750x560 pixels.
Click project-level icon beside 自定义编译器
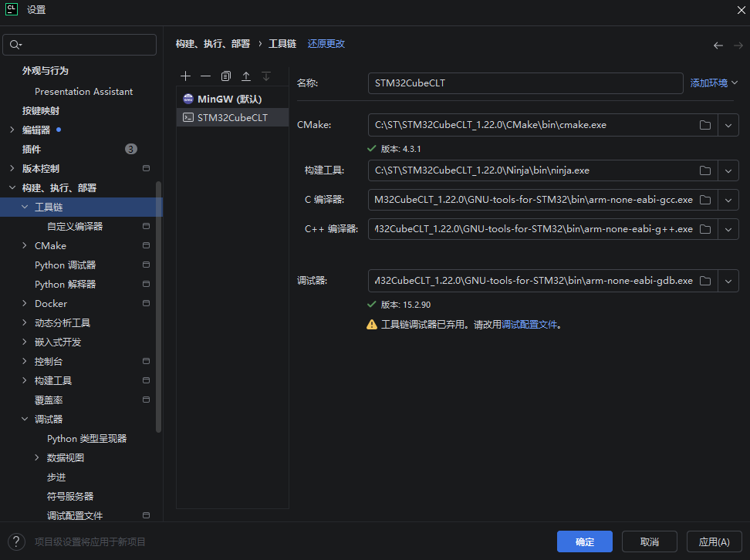pyautogui.click(x=147, y=226)
